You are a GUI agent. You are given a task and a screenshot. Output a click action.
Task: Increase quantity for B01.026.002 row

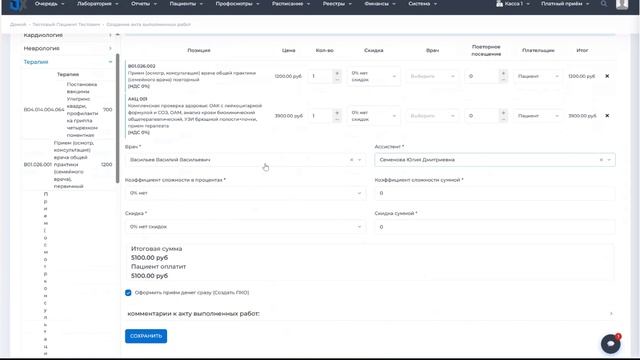337,73
